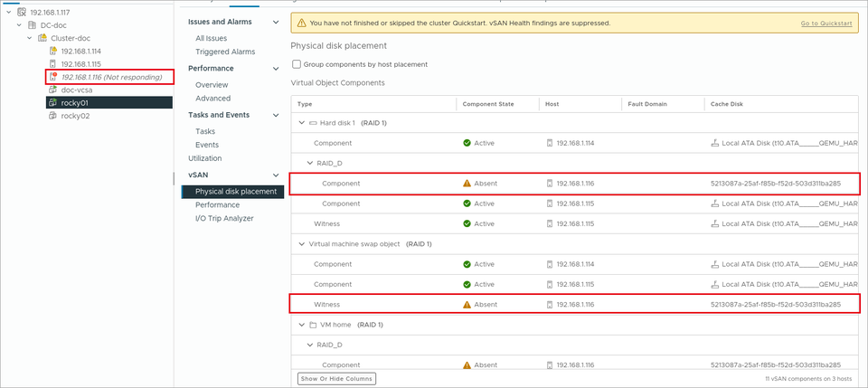Click the doc-vcsa virtual machine icon
868x388 pixels.
tap(53, 90)
